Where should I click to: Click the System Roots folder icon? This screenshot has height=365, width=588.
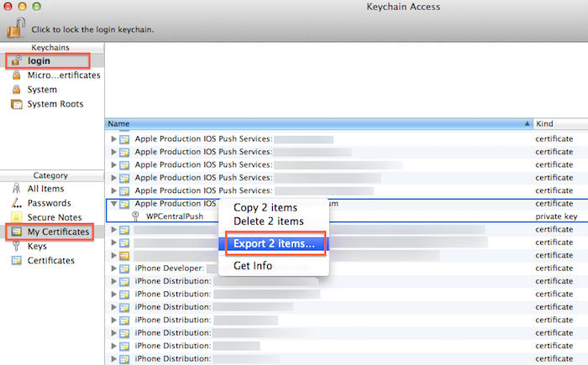(17, 104)
